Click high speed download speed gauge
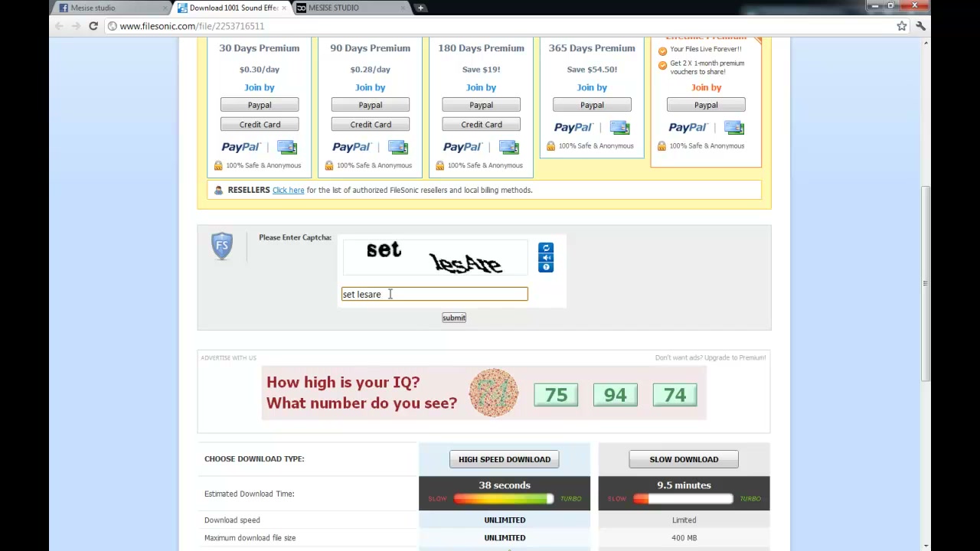The width and height of the screenshot is (980, 551). point(504,499)
